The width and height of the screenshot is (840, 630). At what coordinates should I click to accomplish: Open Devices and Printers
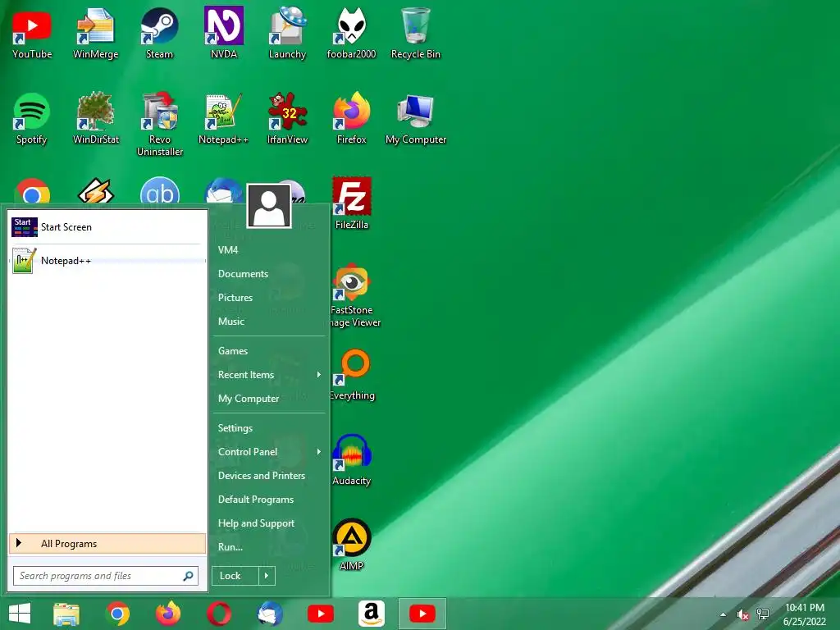coord(262,476)
